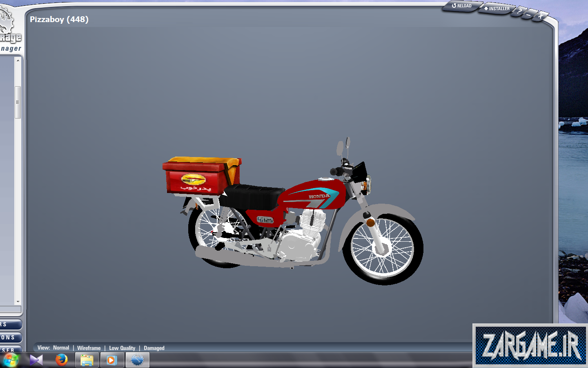Close the garage manager window
This screenshot has height=368, width=588.
point(540,16)
